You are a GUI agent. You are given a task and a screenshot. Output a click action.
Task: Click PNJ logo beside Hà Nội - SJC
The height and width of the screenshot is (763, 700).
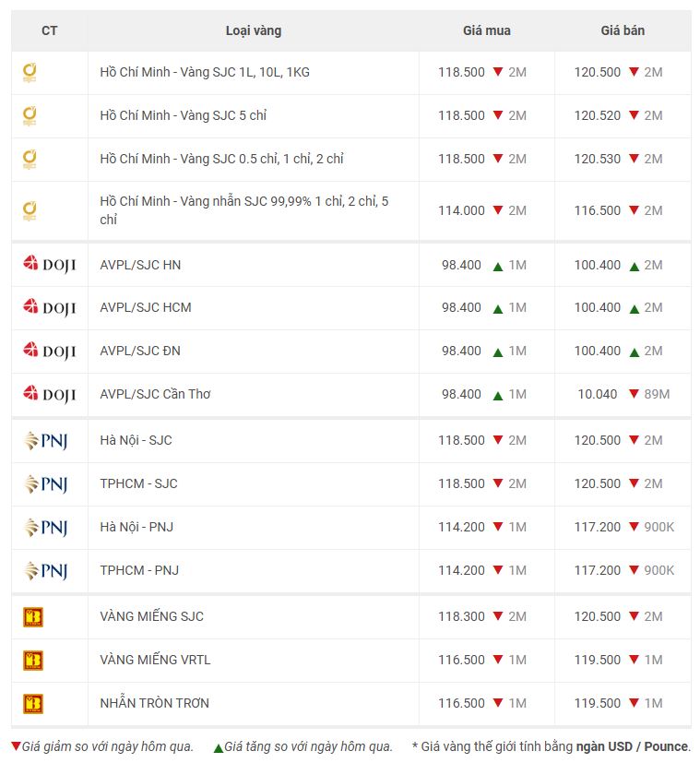[x=45, y=440]
